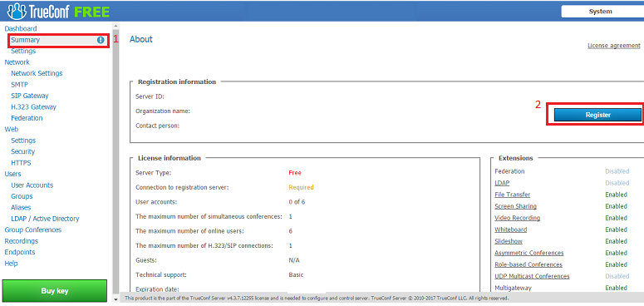
Task: Go to Network Settings
Action: click(x=37, y=73)
